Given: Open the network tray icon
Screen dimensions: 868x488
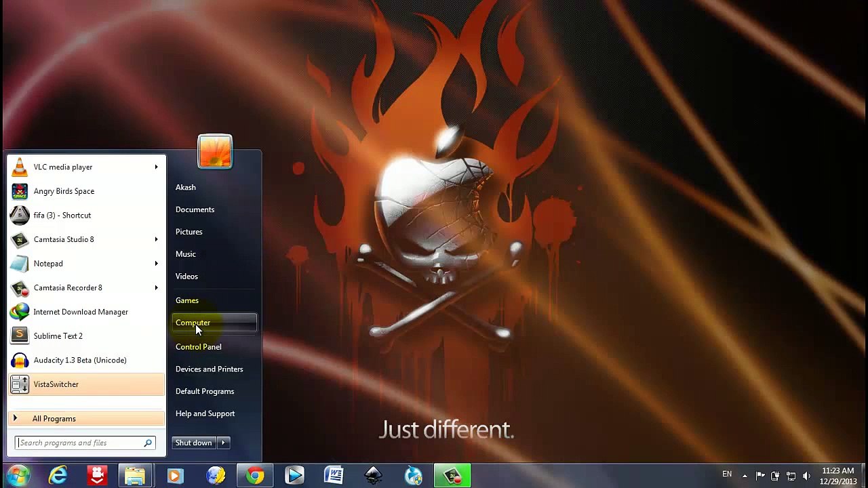Looking at the screenshot, I should click(x=791, y=476).
